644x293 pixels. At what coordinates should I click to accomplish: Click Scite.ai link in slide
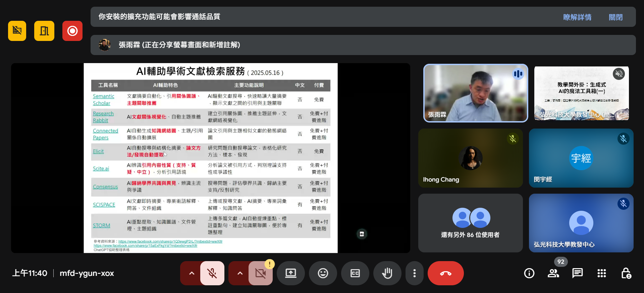(x=101, y=168)
